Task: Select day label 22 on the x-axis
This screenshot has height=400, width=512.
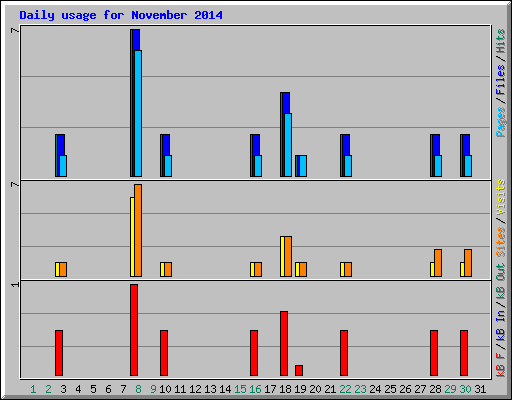Action: coord(345,389)
